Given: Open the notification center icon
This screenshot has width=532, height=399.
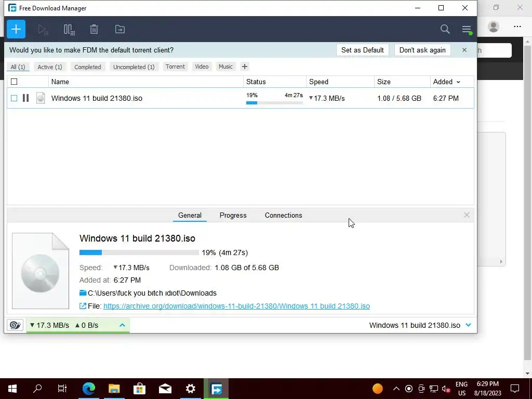Looking at the screenshot, I should pyautogui.click(x=515, y=389).
